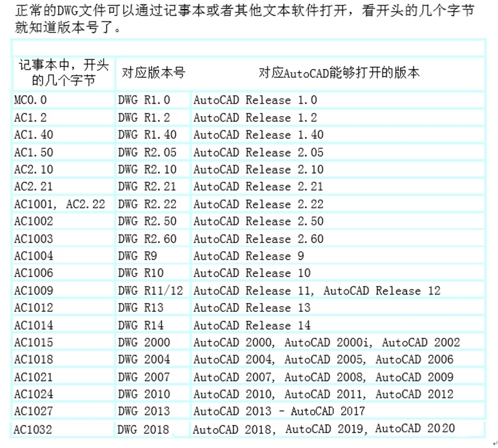This screenshot has height=448, width=498.
Task: Click the 记事本中，开头的几个字节 header
Action: [x=63, y=73]
